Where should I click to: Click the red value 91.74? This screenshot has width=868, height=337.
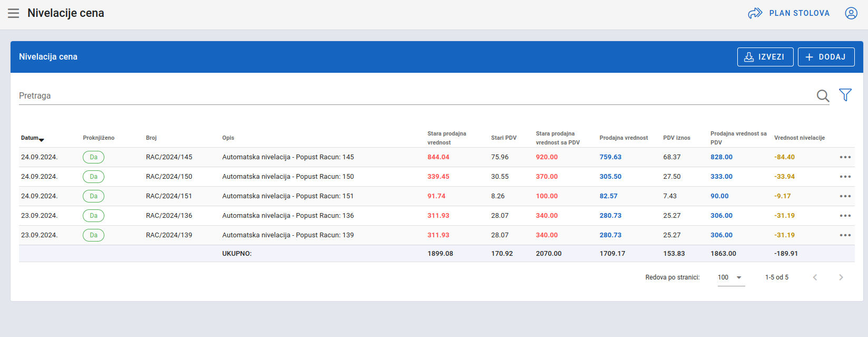[x=436, y=196]
